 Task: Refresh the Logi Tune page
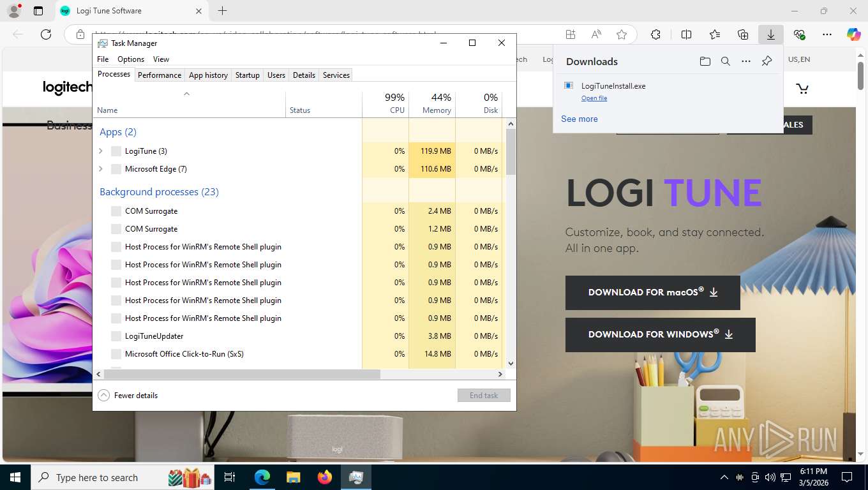click(46, 34)
